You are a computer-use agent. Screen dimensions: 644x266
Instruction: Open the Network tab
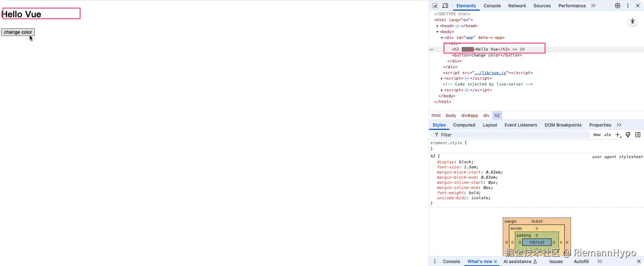pyautogui.click(x=517, y=6)
